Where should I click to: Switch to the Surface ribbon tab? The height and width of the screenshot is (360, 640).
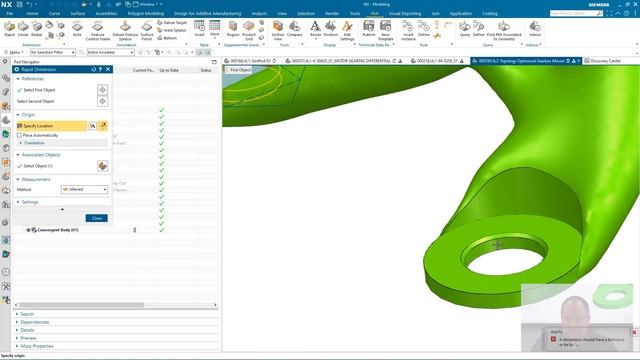click(78, 13)
